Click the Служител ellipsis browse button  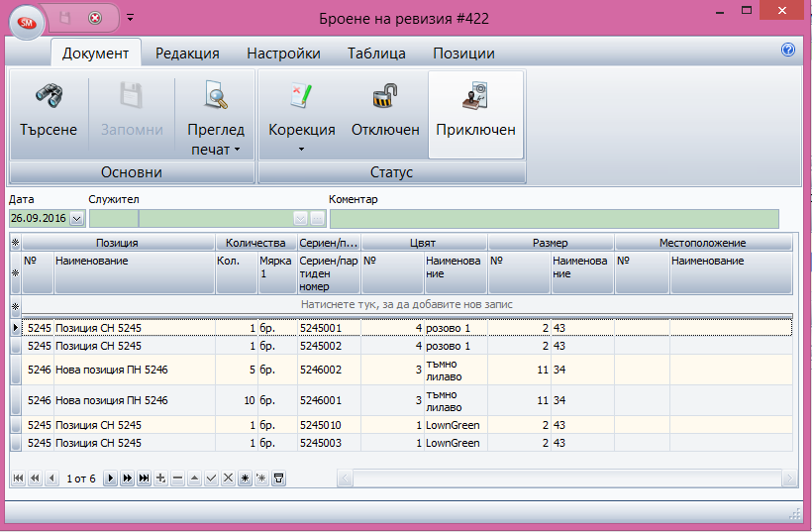318,219
